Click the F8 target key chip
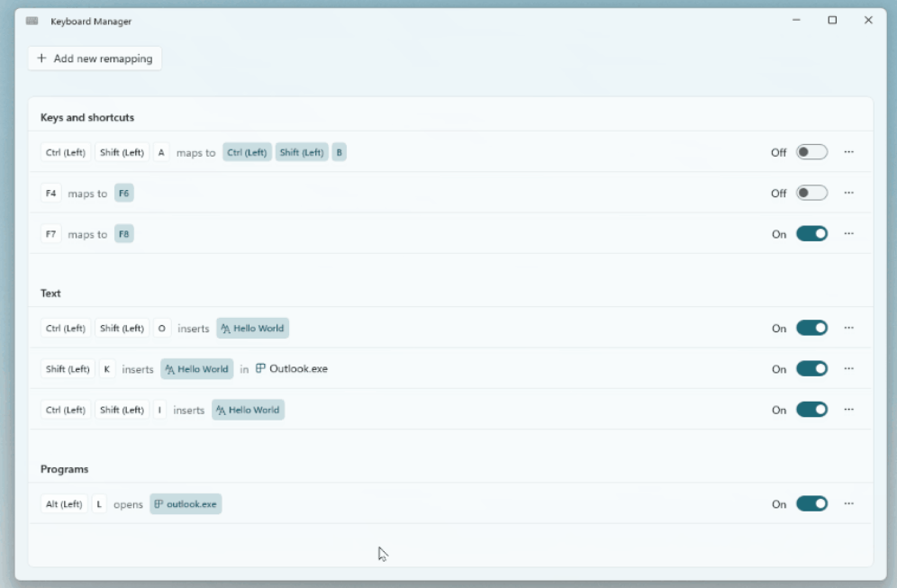Image resolution: width=897 pixels, height=588 pixels. (124, 234)
